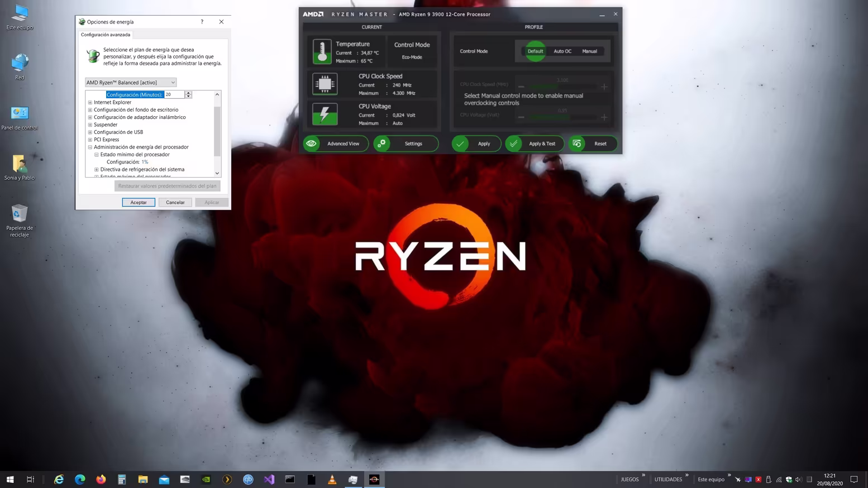
Task: Select the Panel de control desktop icon
Action: [x=20, y=117]
